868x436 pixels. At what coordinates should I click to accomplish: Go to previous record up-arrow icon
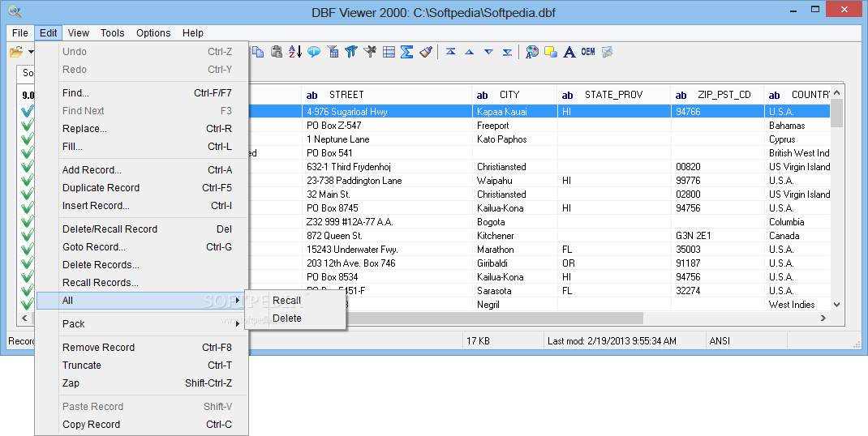tap(470, 51)
